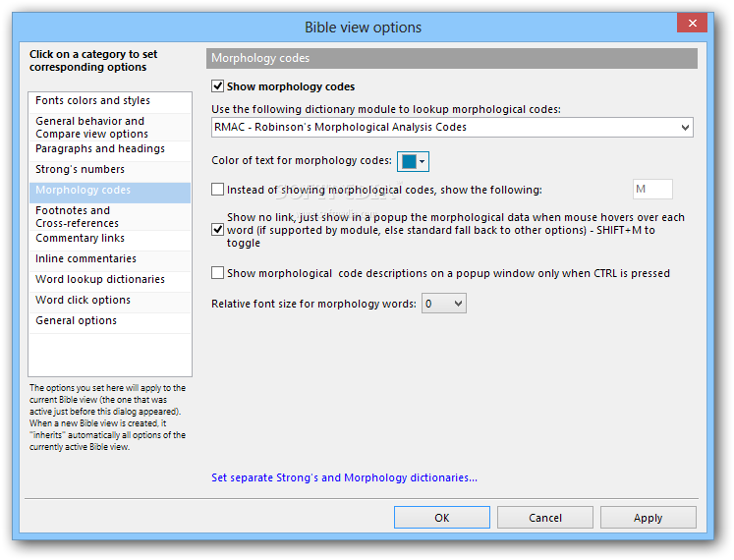The height and width of the screenshot is (560, 734).
Task: Click 'Use the following dictionary module' label
Action: (386, 110)
